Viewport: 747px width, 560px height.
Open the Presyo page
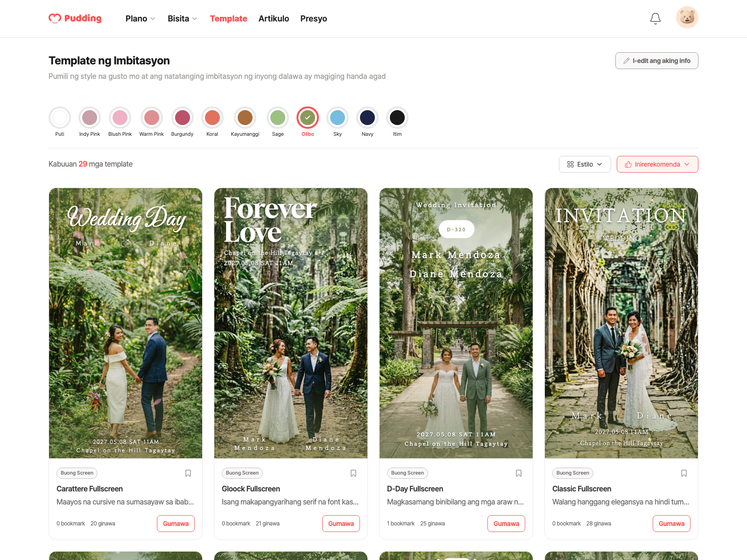pos(314,19)
